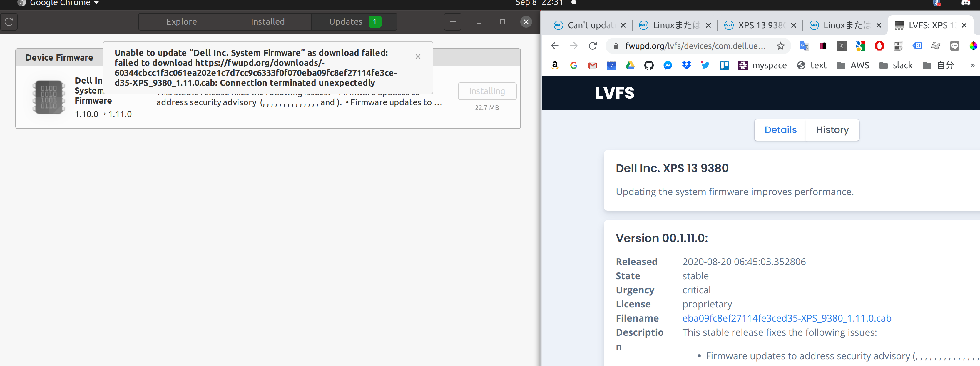This screenshot has height=366, width=980.
Task: Select the History tab on LVFS page
Action: [832, 129]
